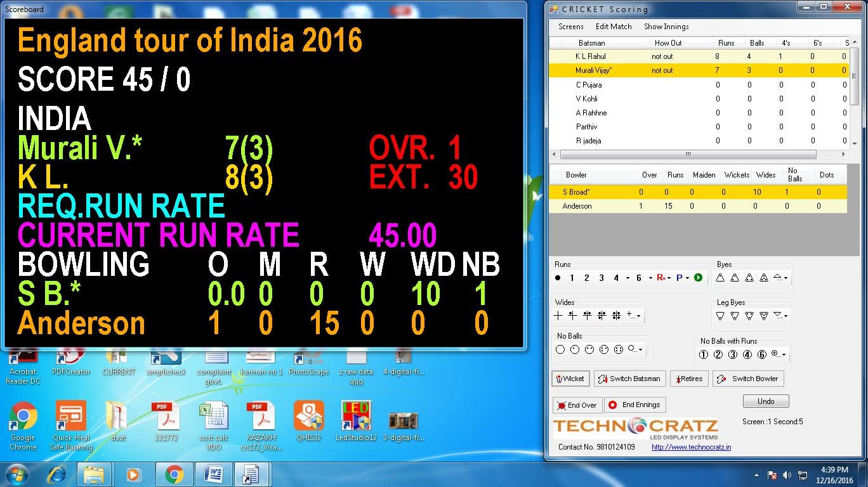Open the Edit Match menu

pyautogui.click(x=614, y=27)
